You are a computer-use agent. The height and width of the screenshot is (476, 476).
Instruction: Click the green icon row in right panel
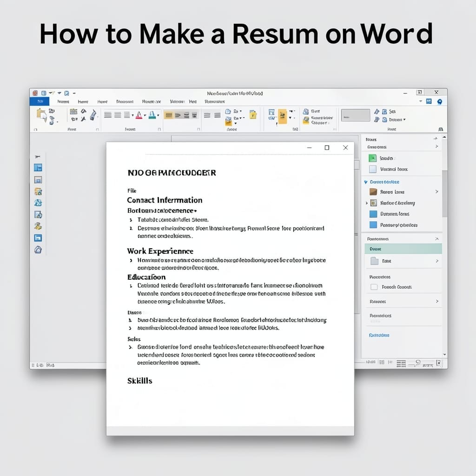click(401, 158)
